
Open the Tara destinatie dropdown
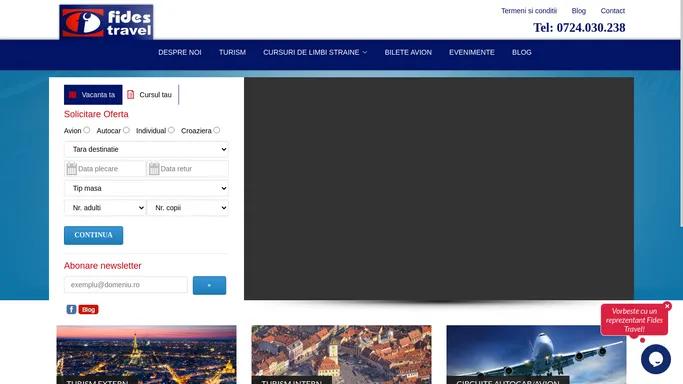pos(146,149)
